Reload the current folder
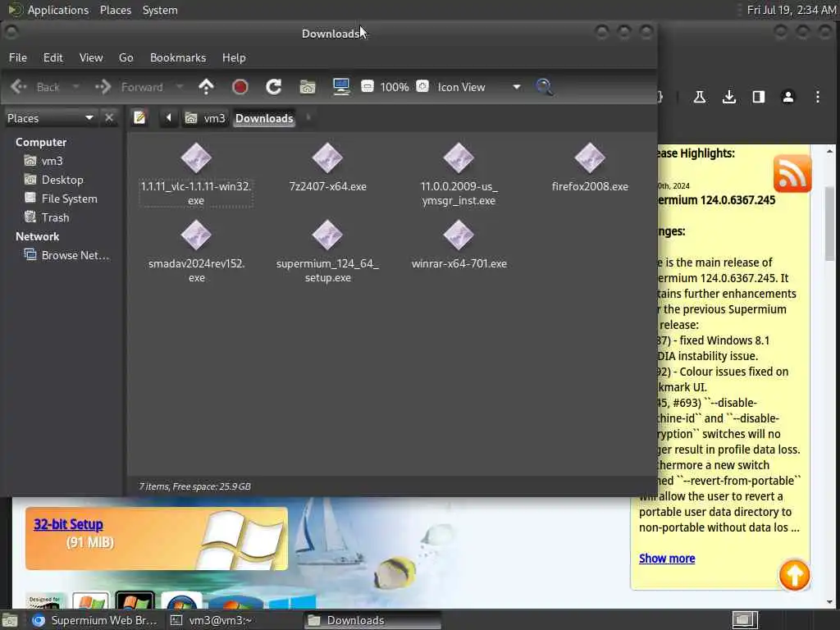Viewport: 840px width, 630px height. (274, 86)
